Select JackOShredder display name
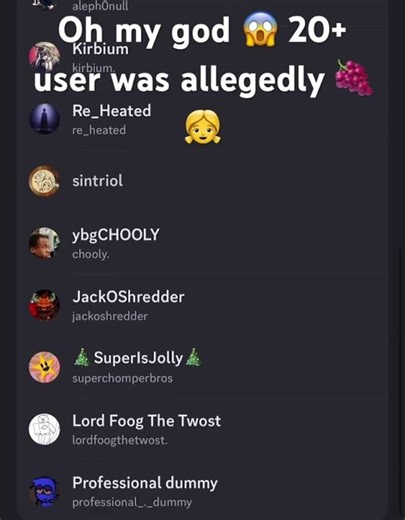This screenshot has width=405, height=520. (128, 297)
